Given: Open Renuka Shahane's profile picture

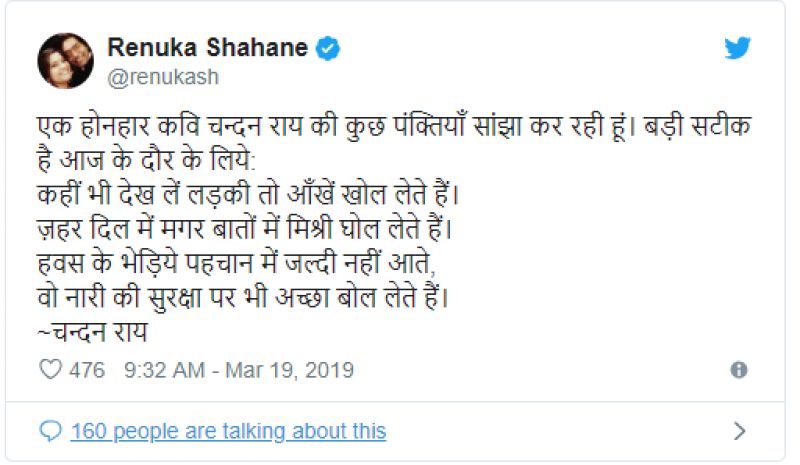Looking at the screenshot, I should (65, 61).
